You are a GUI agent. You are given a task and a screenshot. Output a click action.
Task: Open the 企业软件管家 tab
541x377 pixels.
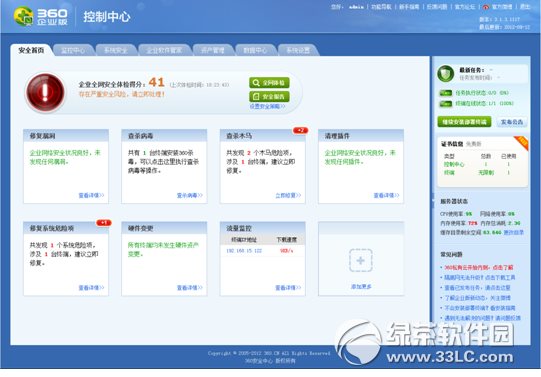pos(164,50)
